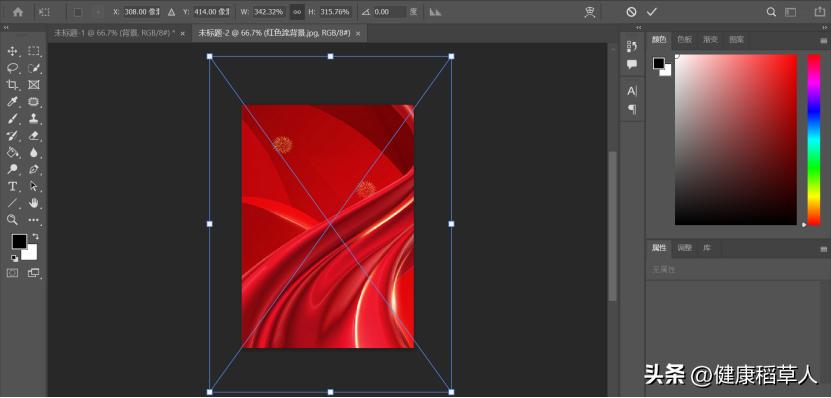The image size is (831, 398).
Task: Collapse the right panels with double arrow
Action: [x=826, y=28]
